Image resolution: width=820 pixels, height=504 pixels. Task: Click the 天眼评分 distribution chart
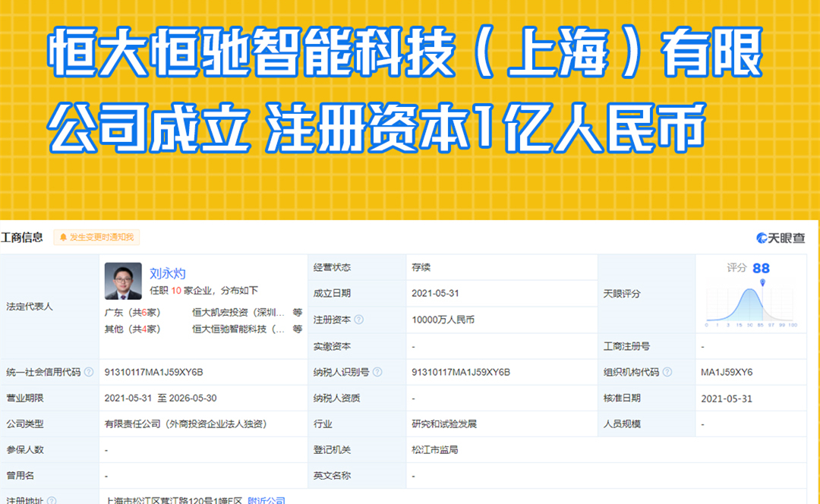pyautogui.click(x=750, y=304)
